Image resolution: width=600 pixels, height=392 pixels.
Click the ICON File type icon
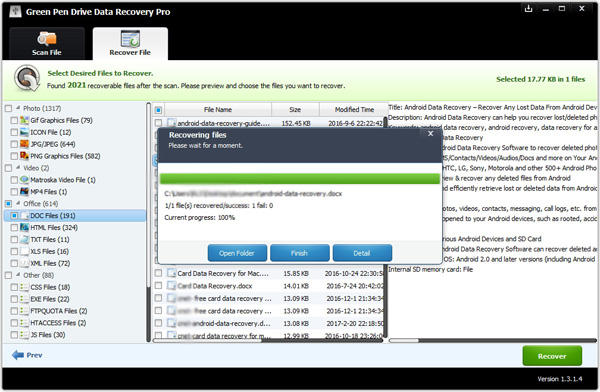pyautogui.click(x=24, y=132)
